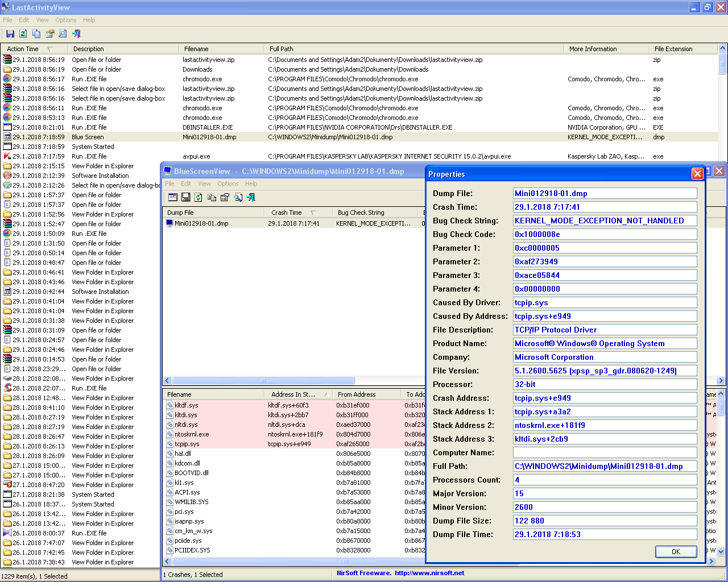The image size is (728, 582).
Task: Sort by Action Time column header
Action: coord(23,49)
